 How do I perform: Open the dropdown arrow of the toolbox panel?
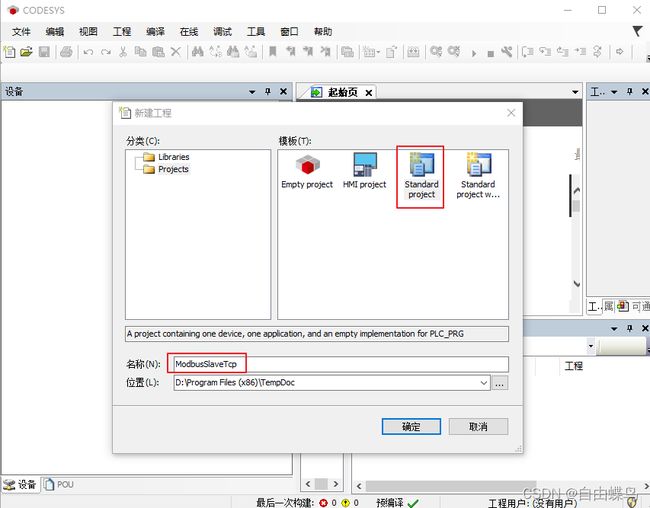pyautogui.click(x=614, y=92)
